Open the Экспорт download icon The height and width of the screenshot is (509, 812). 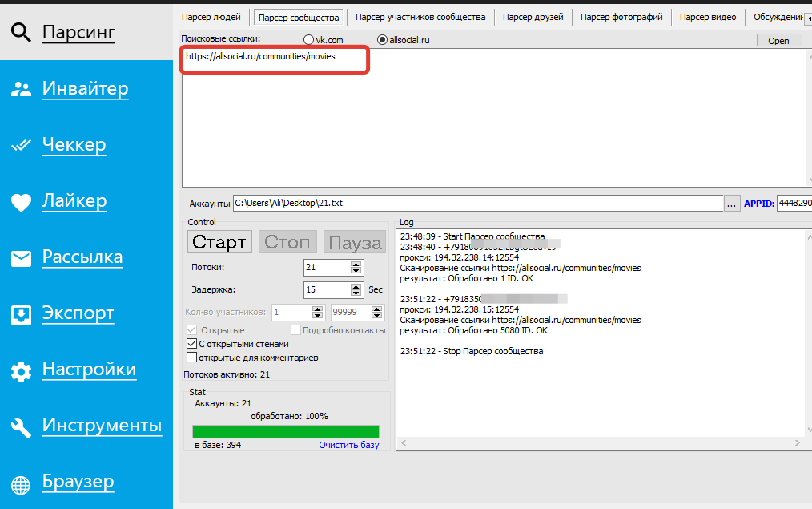coord(22,315)
